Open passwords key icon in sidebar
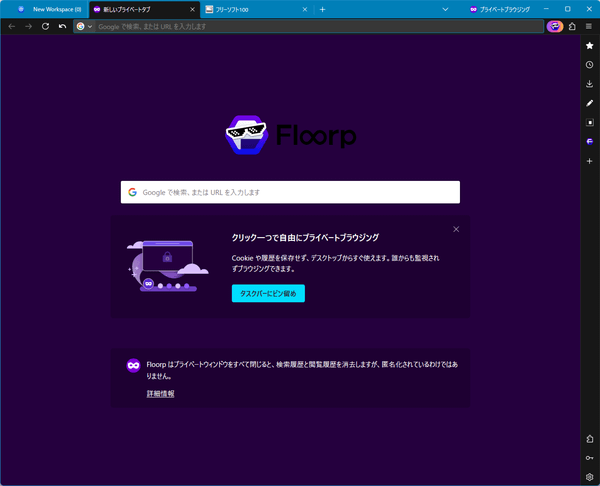 [x=590, y=458]
